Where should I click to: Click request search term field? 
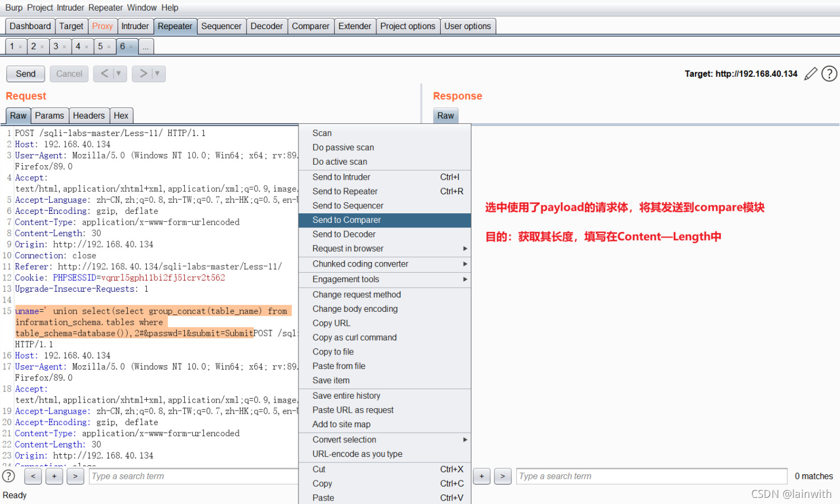(x=194, y=477)
